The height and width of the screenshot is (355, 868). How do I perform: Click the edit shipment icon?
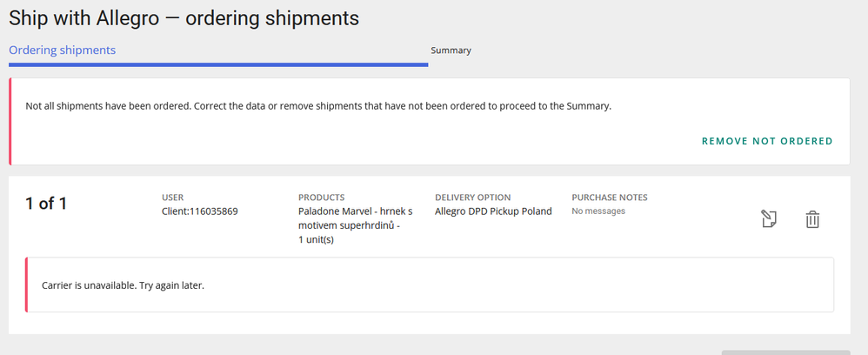pos(768,219)
